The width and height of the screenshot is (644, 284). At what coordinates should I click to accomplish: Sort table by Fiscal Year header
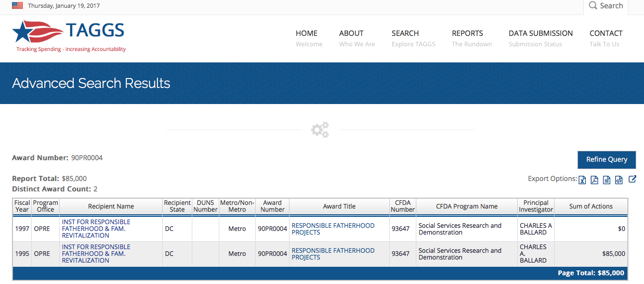22,206
